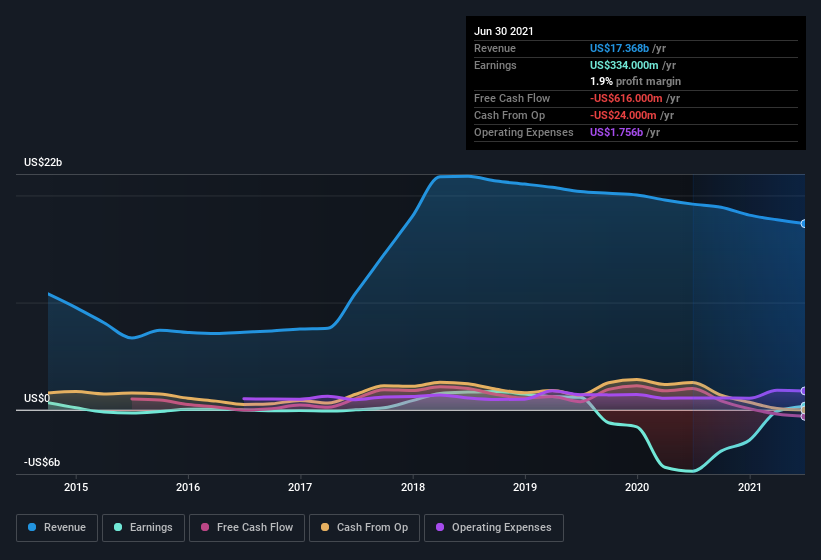Click the Operating Expenses tooltip label

(524, 132)
